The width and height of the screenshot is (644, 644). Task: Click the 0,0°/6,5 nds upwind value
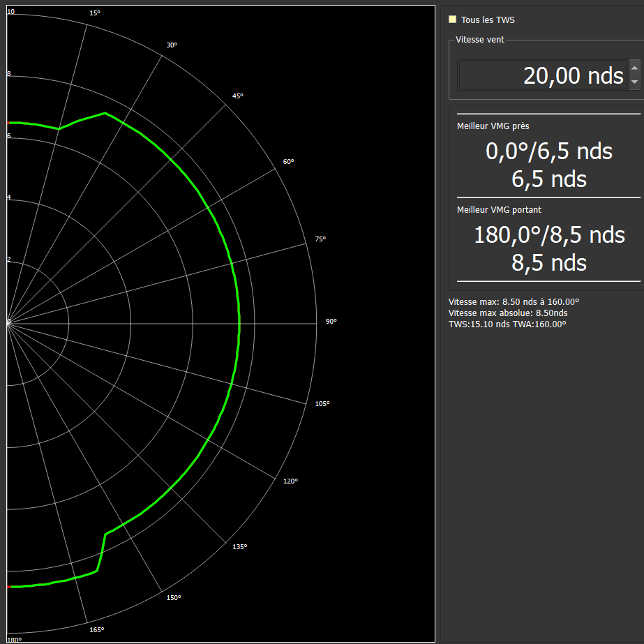coord(548,151)
